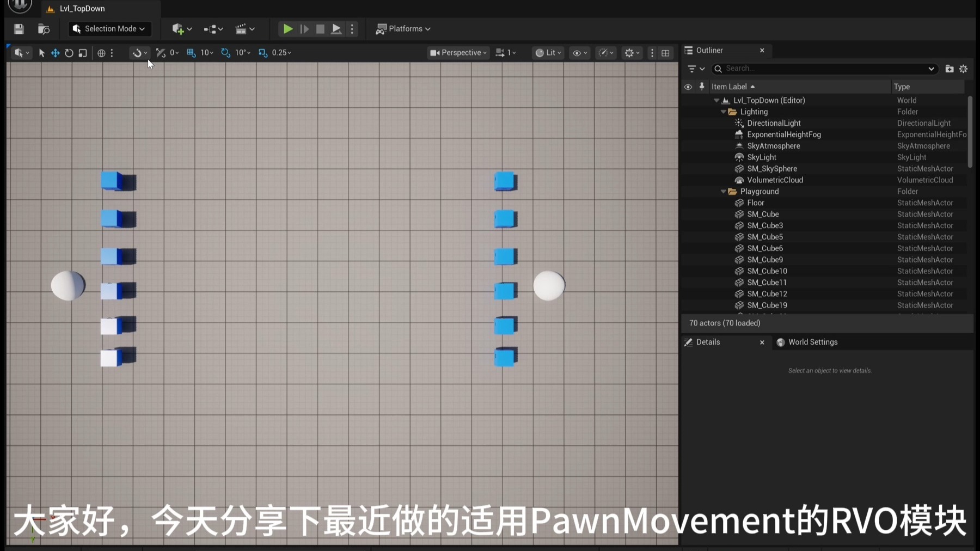Play the level in editor
Screen dimensions: 980x551
tap(287, 29)
